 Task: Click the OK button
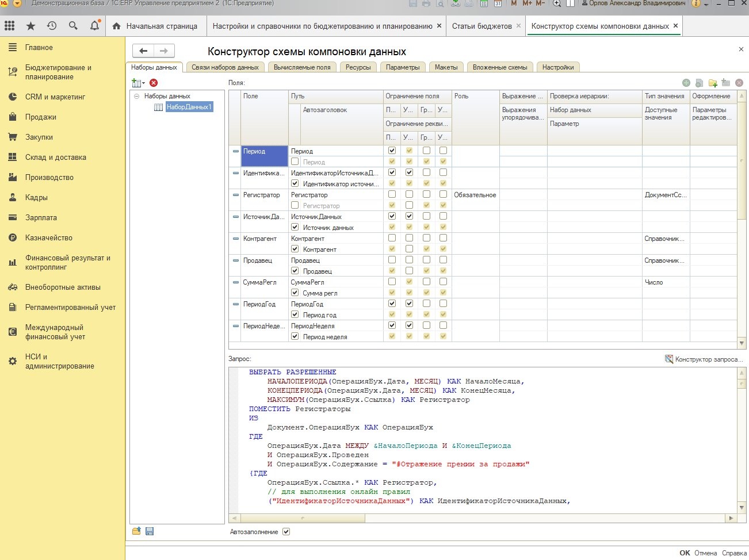[685, 553]
